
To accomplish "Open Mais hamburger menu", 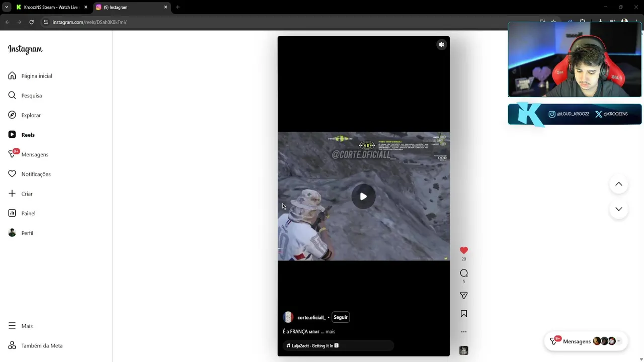I will point(12,326).
